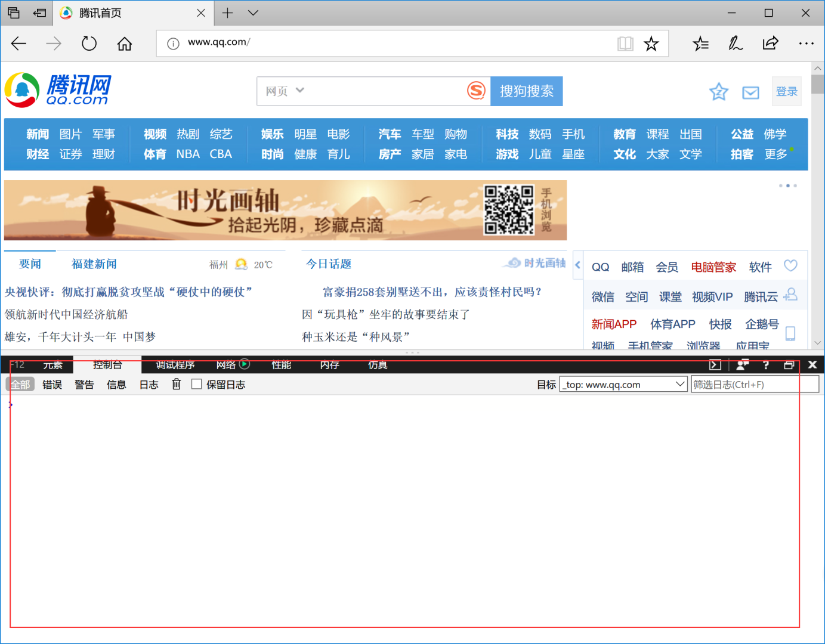Click the Sogou search logo icon
Screen dimensions: 825x644
(476, 91)
